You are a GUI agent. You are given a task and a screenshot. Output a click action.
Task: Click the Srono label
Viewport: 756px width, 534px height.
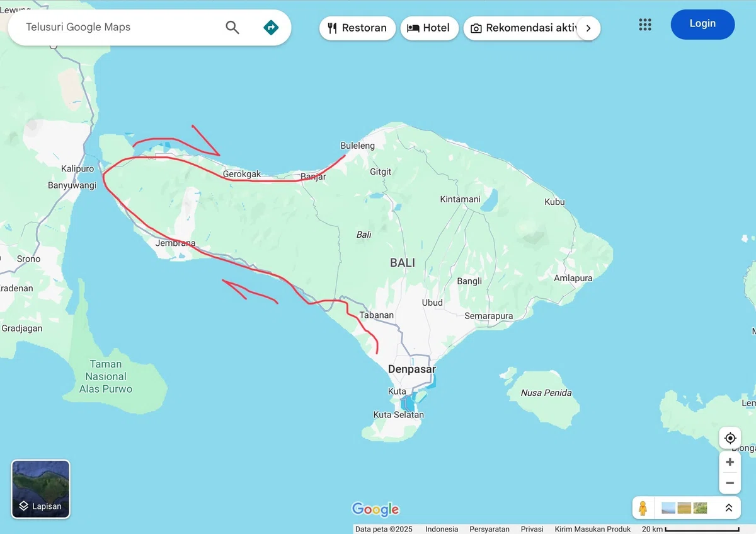(x=28, y=258)
